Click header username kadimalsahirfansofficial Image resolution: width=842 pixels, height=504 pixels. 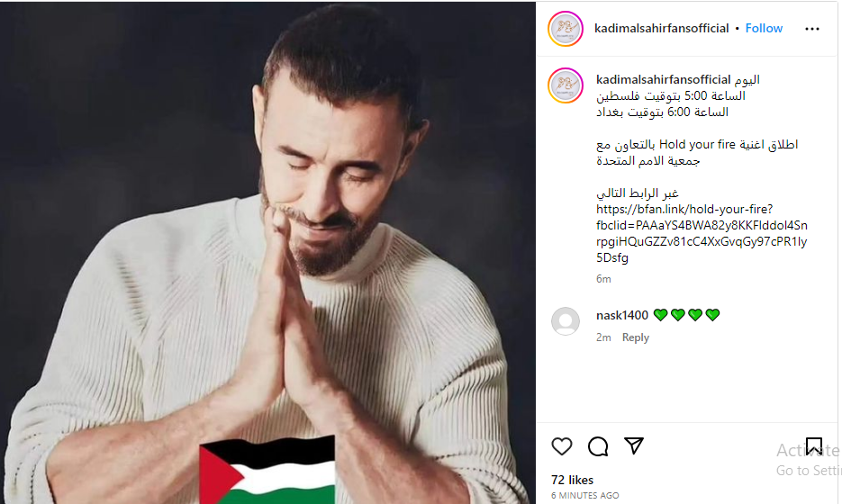point(662,29)
